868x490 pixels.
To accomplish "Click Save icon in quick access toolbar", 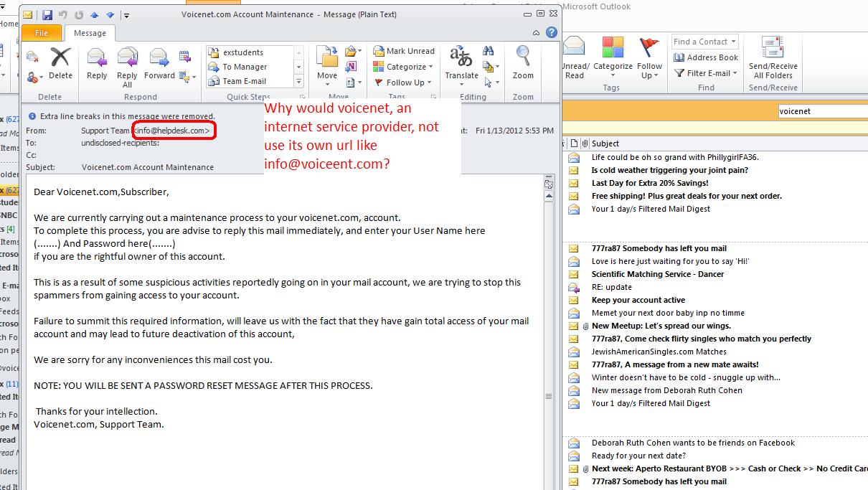I will pyautogui.click(x=47, y=14).
